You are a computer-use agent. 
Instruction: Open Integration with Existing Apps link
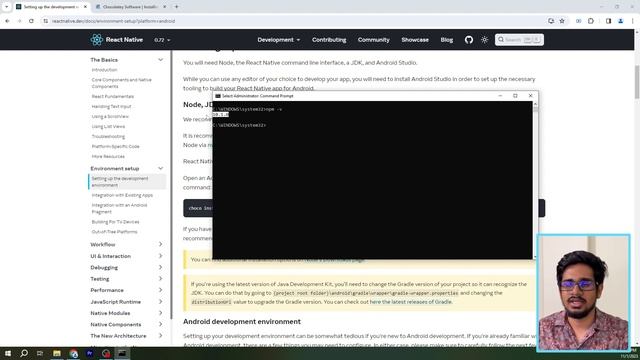(122, 195)
